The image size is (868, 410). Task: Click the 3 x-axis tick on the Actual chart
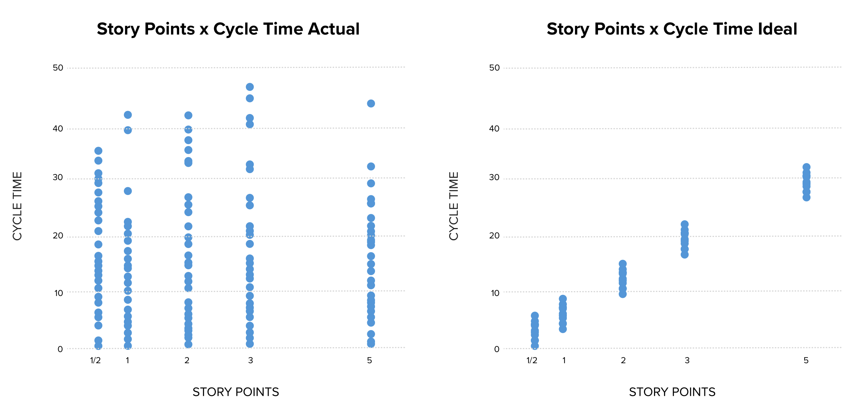pyautogui.click(x=251, y=361)
